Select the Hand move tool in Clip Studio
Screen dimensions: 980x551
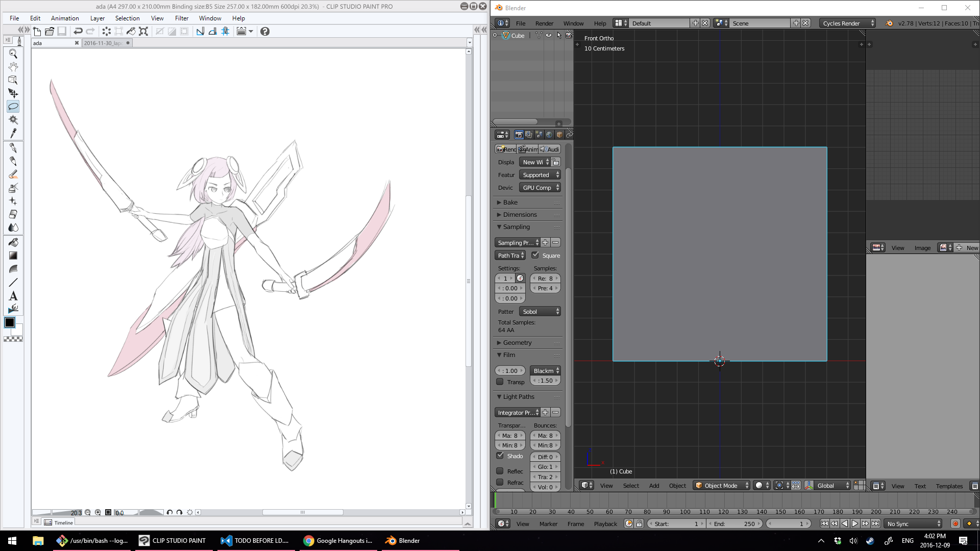[13, 67]
